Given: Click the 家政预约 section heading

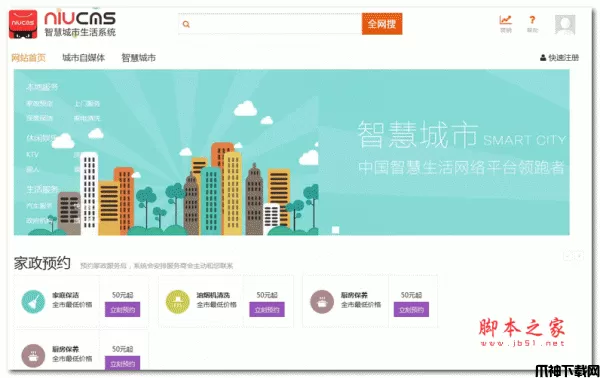Looking at the screenshot, I should pyautogui.click(x=42, y=263).
